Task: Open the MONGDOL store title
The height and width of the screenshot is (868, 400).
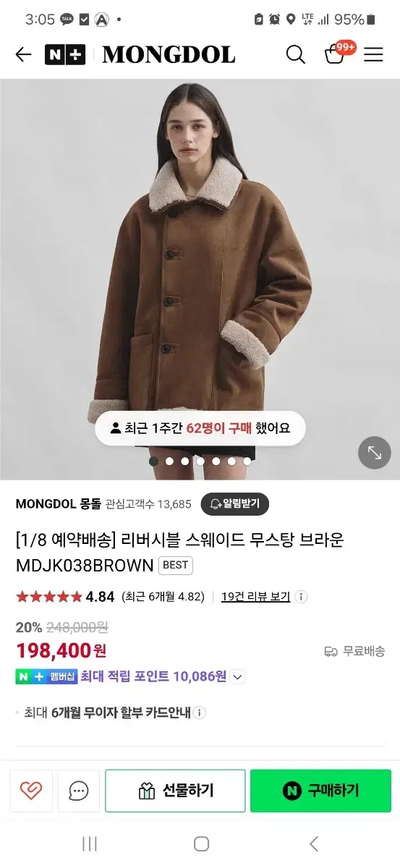Action: [x=169, y=54]
